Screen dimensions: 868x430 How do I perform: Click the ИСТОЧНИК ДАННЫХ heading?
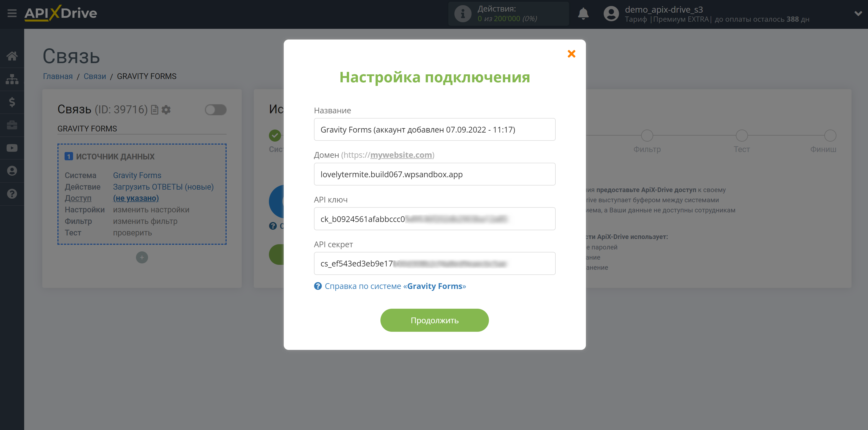(115, 157)
